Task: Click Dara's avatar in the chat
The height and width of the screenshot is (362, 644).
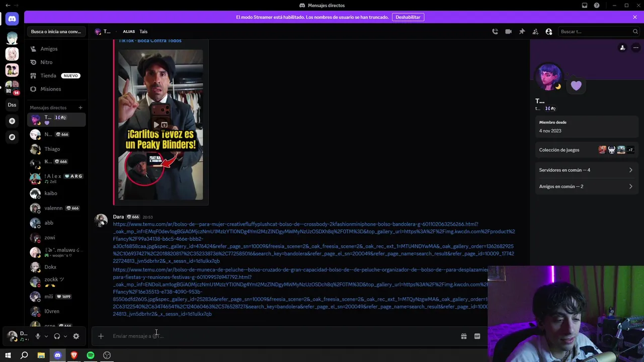Action: [x=101, y=221]
